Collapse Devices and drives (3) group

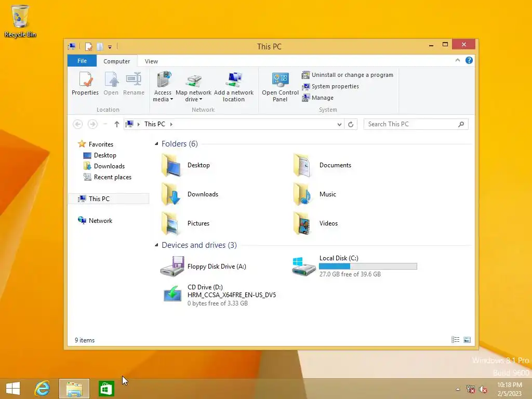click(x=156, y=245)
